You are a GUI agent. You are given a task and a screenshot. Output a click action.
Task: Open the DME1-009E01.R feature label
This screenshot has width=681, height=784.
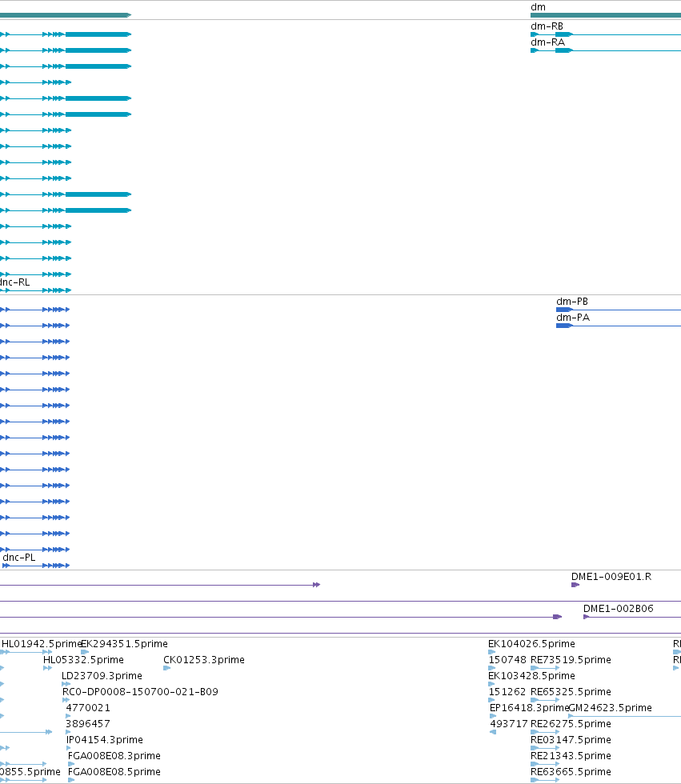(611, 577)
